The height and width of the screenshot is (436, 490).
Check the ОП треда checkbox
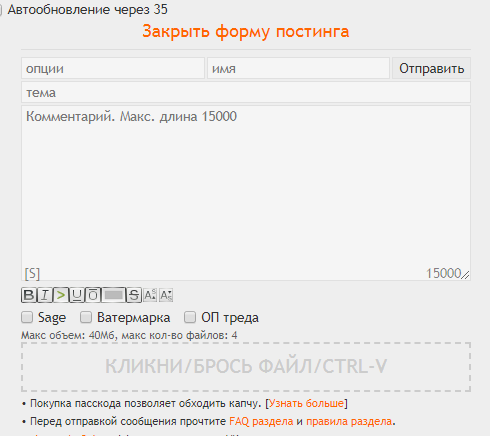pos(190,317)
